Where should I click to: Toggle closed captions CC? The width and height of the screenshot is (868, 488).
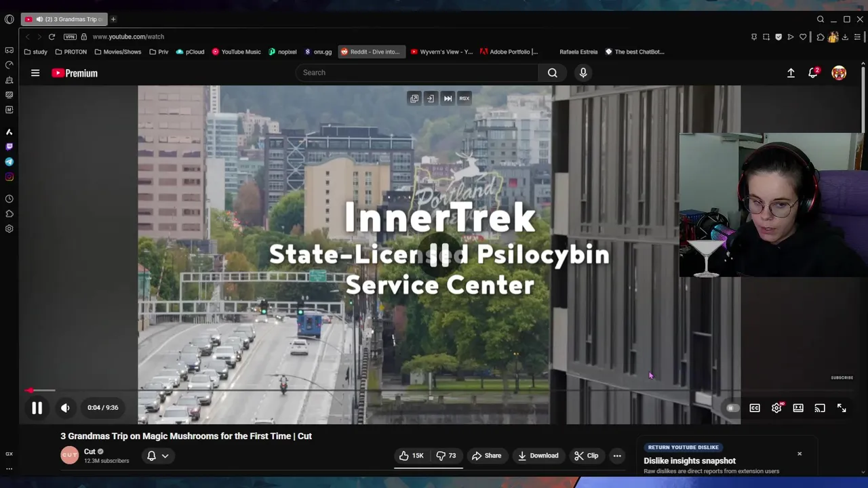(x=755, y=408)
